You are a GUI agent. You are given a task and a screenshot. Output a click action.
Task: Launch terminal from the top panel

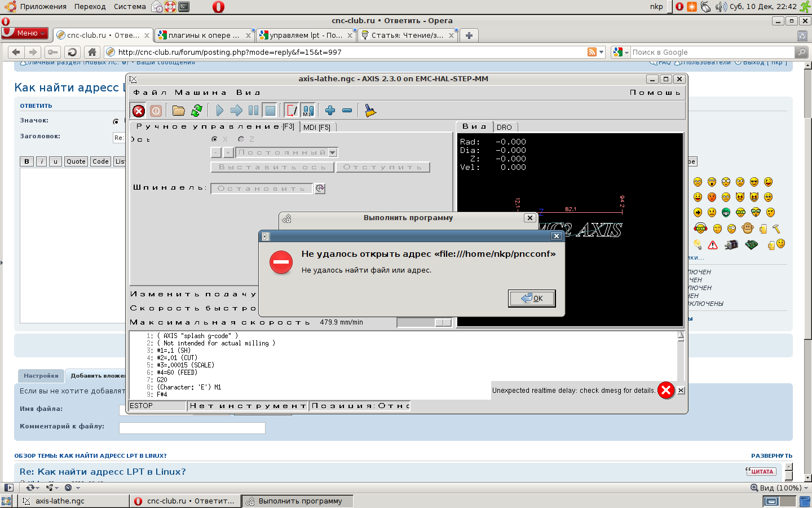point(184,7)
